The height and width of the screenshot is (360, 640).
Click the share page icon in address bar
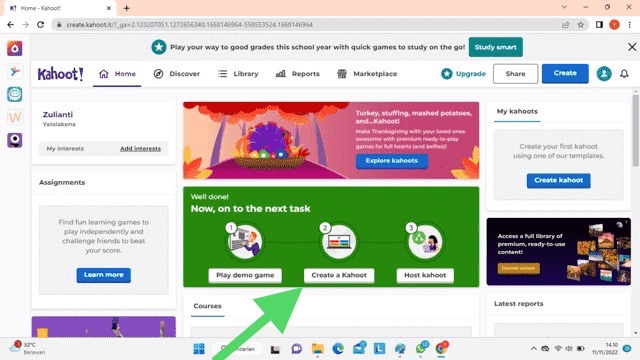(x=566, y=25)
